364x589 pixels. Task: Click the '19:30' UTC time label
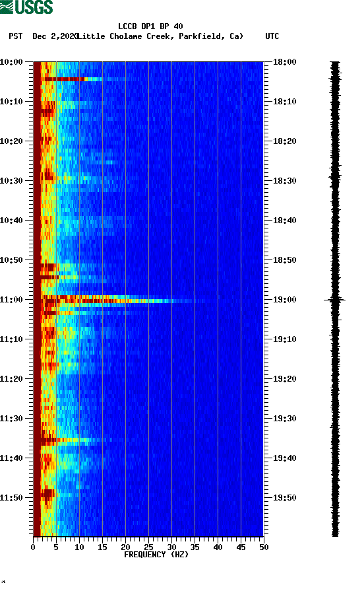(284, 419)
